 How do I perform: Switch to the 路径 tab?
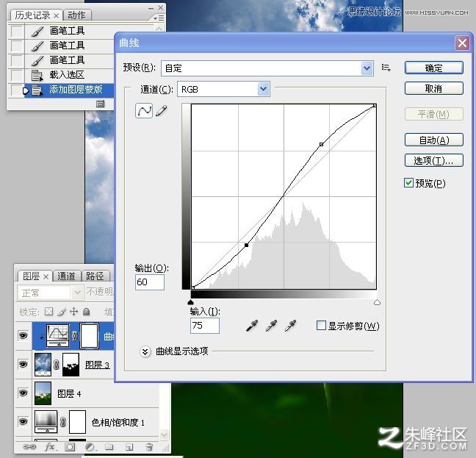[x=95, y=276]
